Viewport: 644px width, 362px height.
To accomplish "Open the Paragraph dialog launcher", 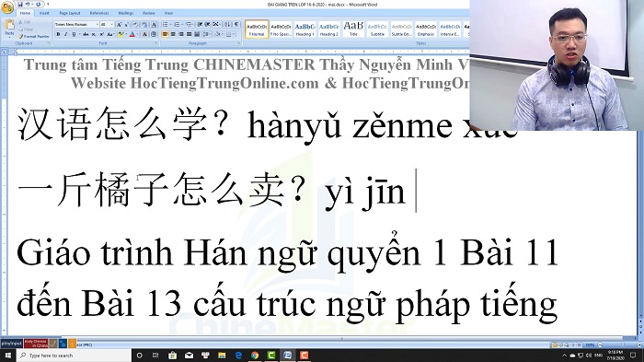I will point(238,42).
